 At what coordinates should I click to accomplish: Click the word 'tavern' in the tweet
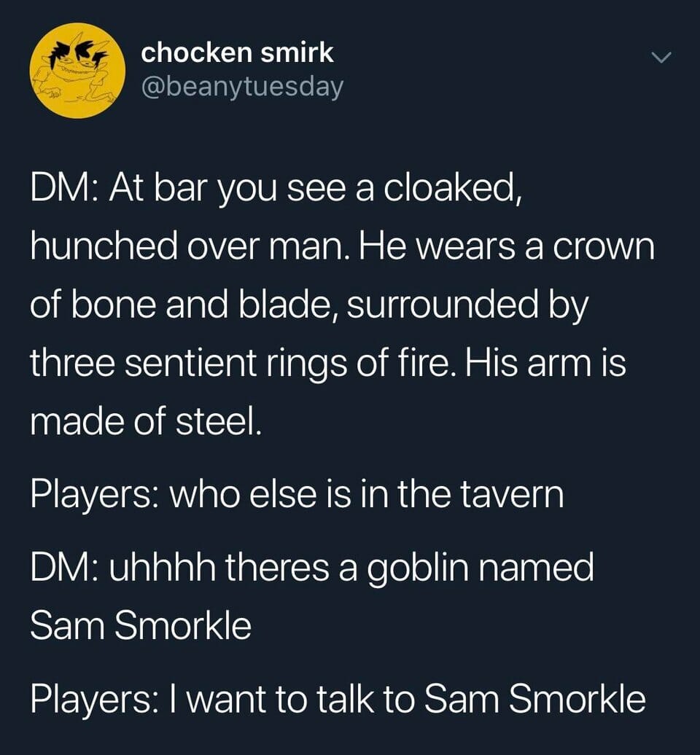tap(512, 496)
